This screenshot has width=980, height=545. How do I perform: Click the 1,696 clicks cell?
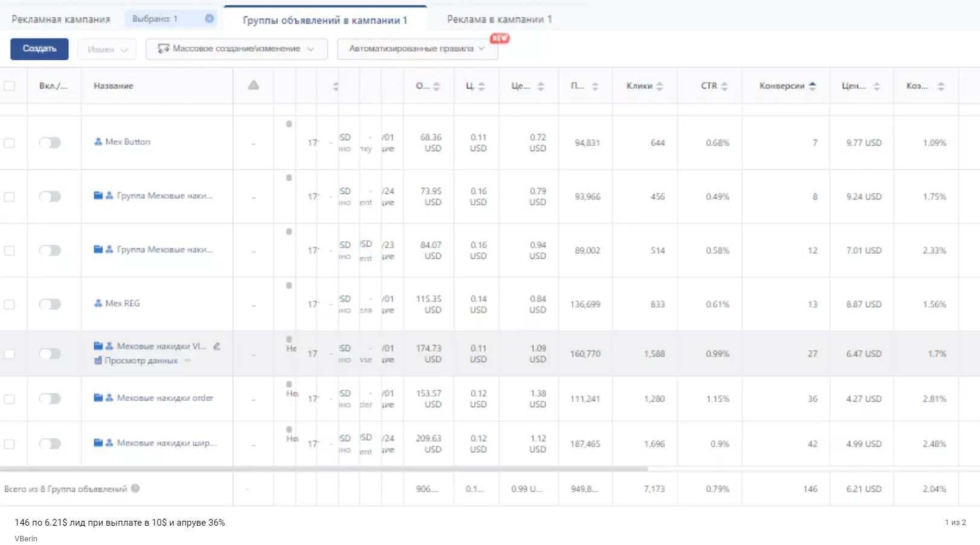click(x=654, y=443)
